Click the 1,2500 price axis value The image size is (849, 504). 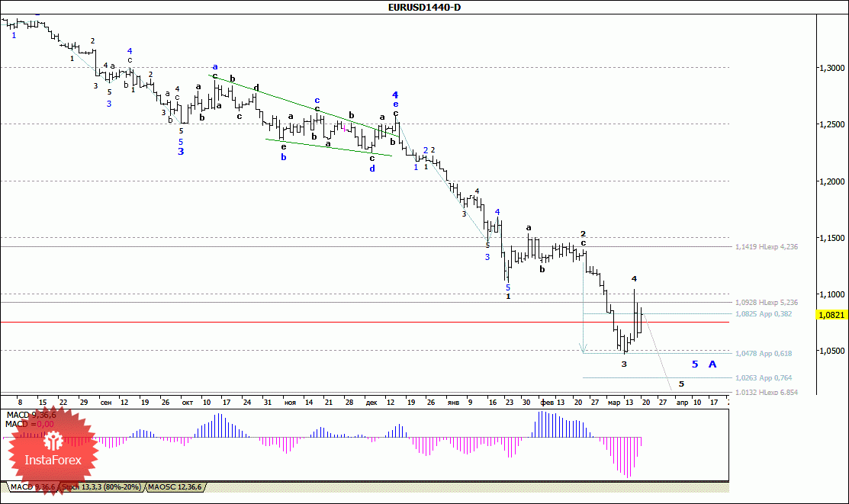click(x=831, y=124)
